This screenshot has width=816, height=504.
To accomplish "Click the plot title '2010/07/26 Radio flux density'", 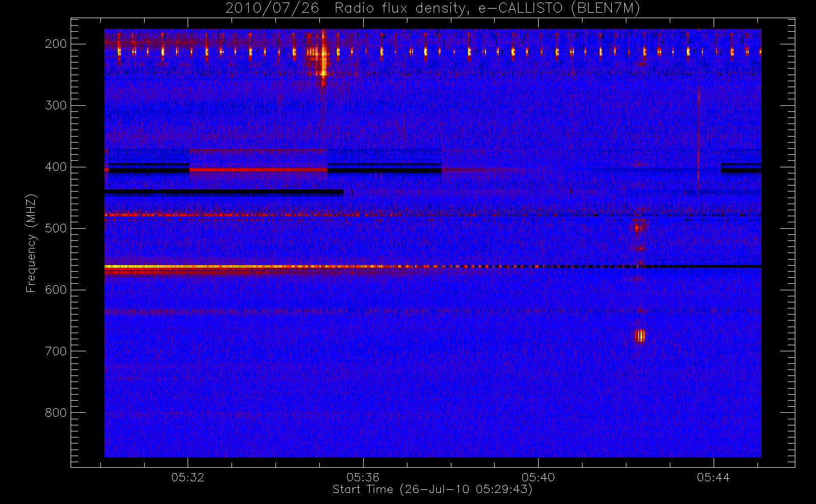I will click(x=433, y=9).
